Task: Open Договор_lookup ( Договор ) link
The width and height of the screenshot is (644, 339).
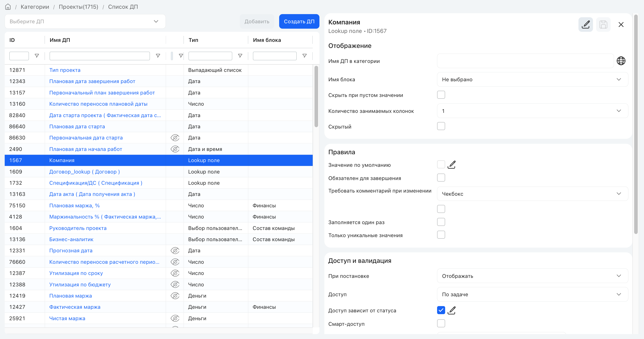Action: coord(85,172)
